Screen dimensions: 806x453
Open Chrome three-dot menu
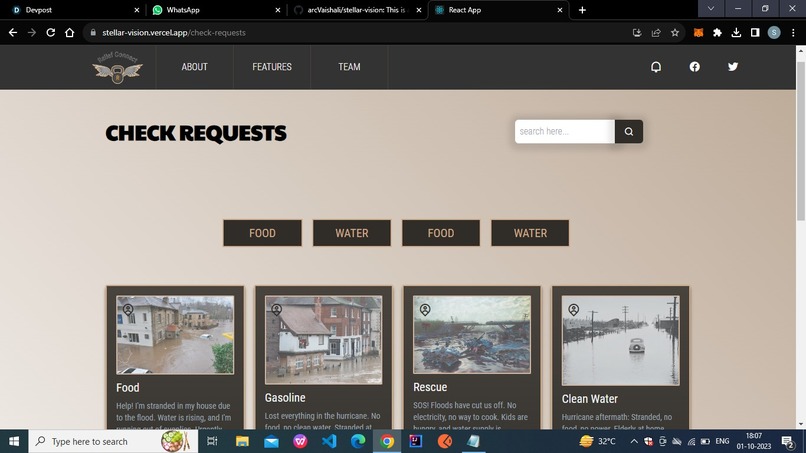point(793,32)
